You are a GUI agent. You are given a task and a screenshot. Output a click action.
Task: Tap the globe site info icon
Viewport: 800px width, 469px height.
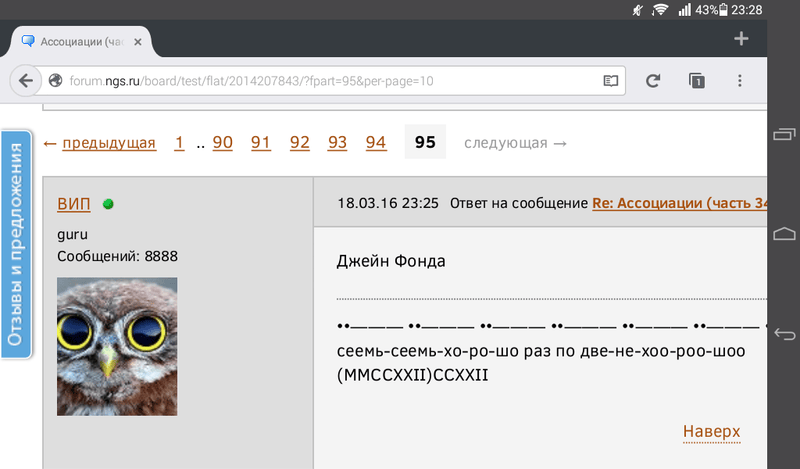click(x=55, y=81)
